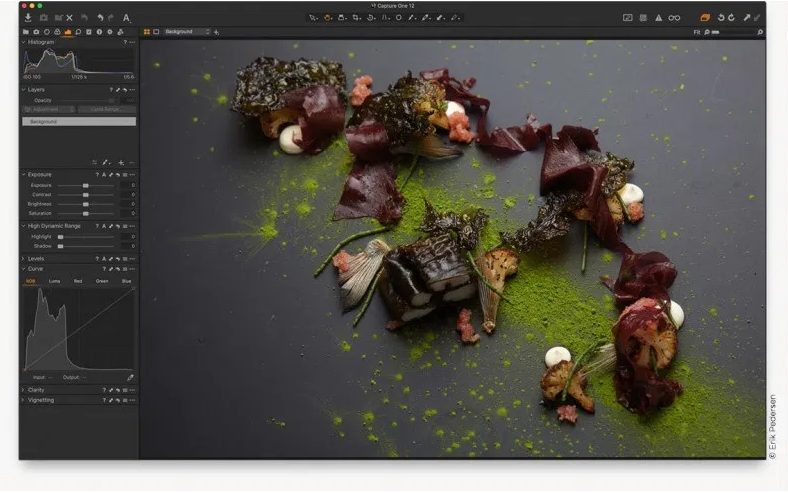Toggle the multi-view grid viewer mode
Screen dimensions: 788x493
(x=147, y=32)
